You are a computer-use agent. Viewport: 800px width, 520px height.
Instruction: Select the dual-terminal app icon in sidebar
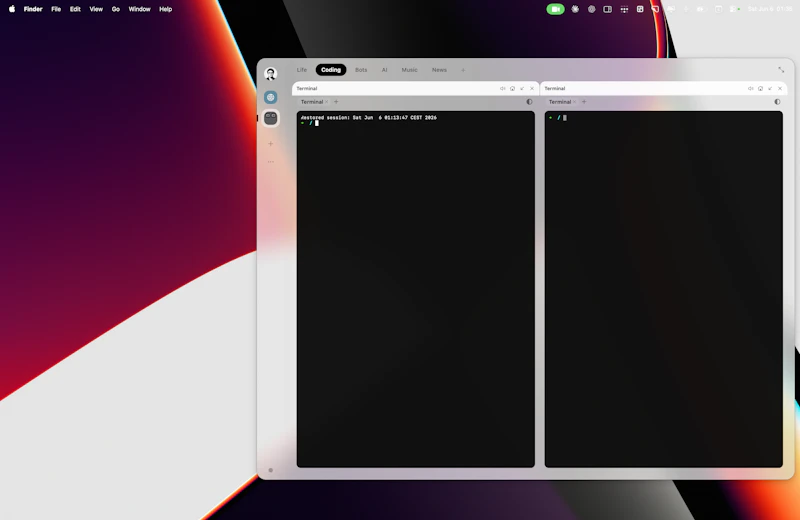(x=270, y=118)
